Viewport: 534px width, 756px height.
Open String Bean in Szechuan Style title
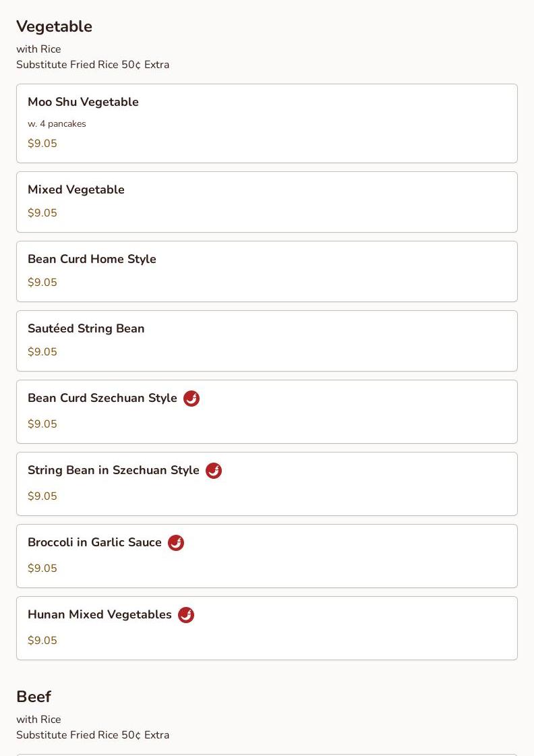(113, 470)
